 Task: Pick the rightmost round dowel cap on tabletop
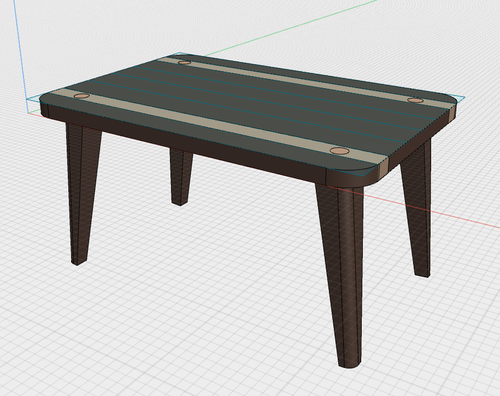coord(415,100)
